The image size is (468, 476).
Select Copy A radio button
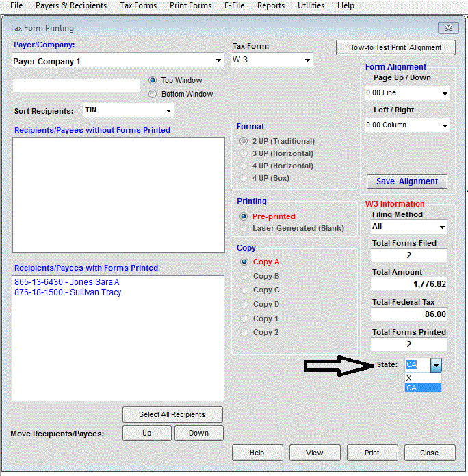coord(244,262)
